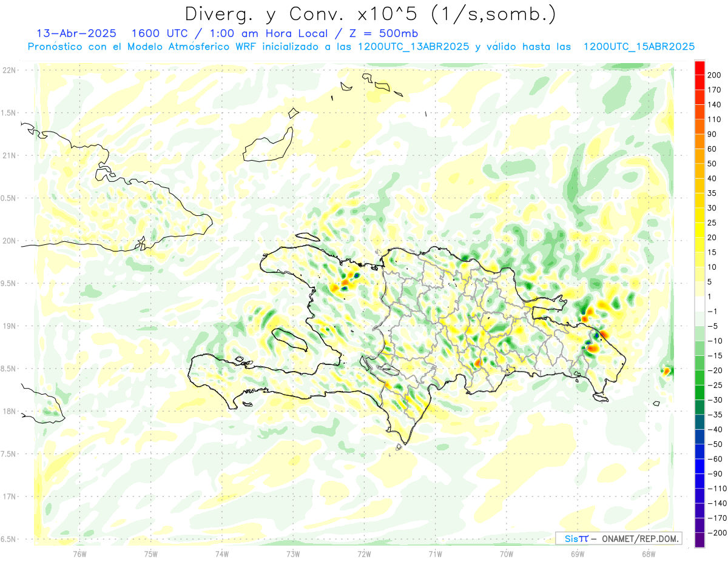This screenshot has width=728, height=562.
Task: Click the colorbar label '-90'
Action: point(715,473)
